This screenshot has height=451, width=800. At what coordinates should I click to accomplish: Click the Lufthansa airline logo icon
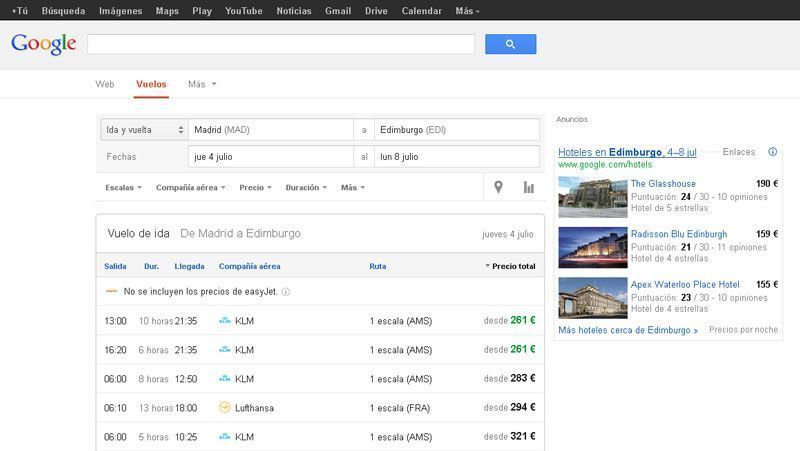[224, 408]
